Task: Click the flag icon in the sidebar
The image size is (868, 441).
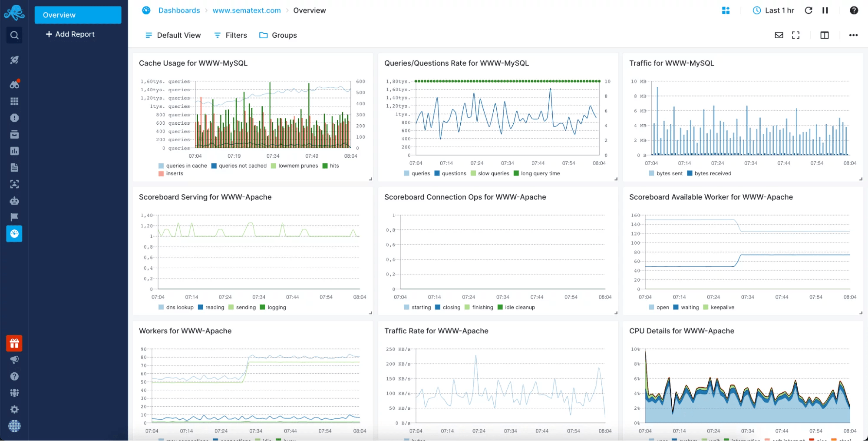Action: pos(14,217)
